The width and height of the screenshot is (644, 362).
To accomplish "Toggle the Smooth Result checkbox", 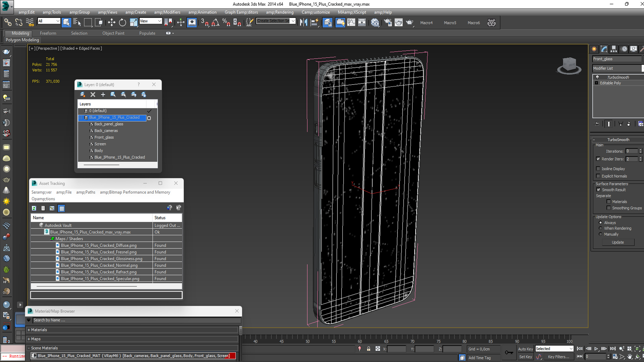I will tap(598, 190).
